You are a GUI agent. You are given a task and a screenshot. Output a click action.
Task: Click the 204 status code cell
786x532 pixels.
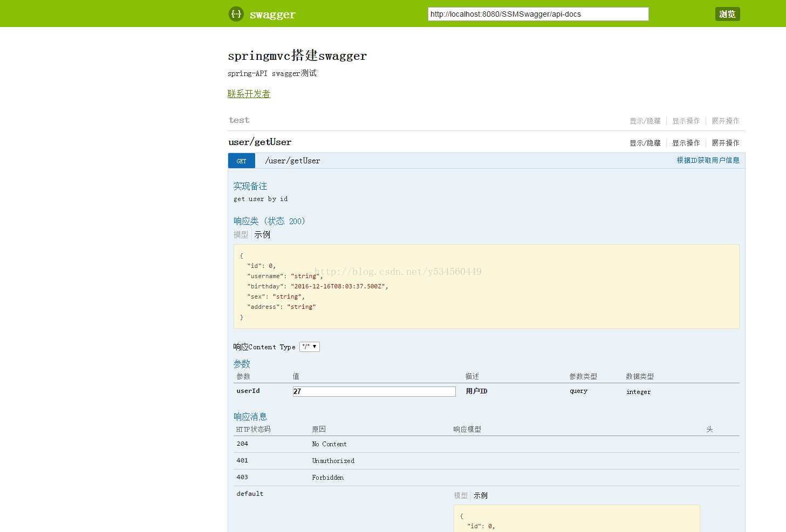[242, 444]
